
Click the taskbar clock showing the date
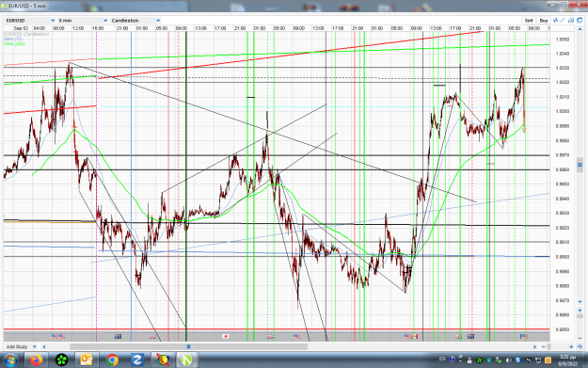click(x=567, y=360)
